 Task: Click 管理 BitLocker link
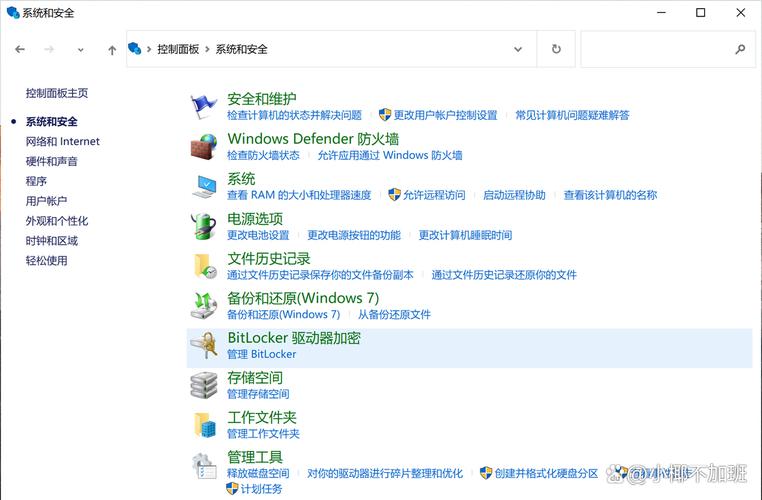pos(261,354)
